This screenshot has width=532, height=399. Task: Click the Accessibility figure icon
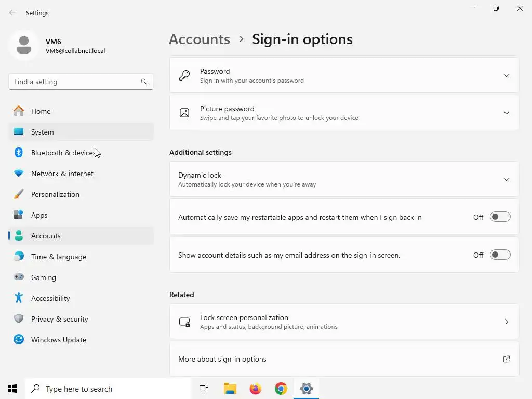(19, 298)
